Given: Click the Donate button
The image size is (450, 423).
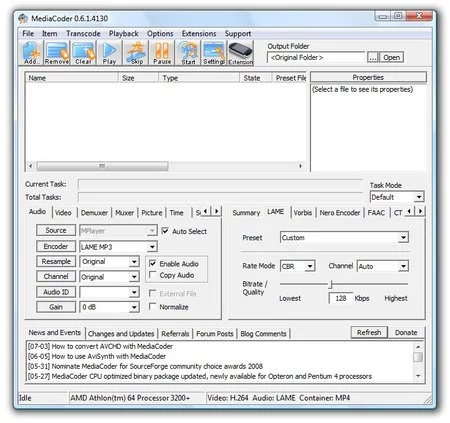Looking at the screenshot, I should [406, 332].
